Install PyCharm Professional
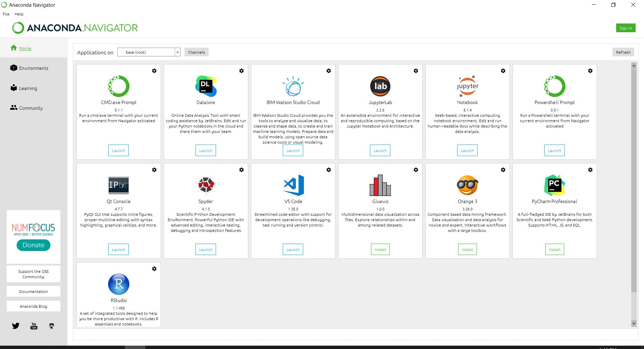This screenshot has height=349, width=644. pos(555,250)
